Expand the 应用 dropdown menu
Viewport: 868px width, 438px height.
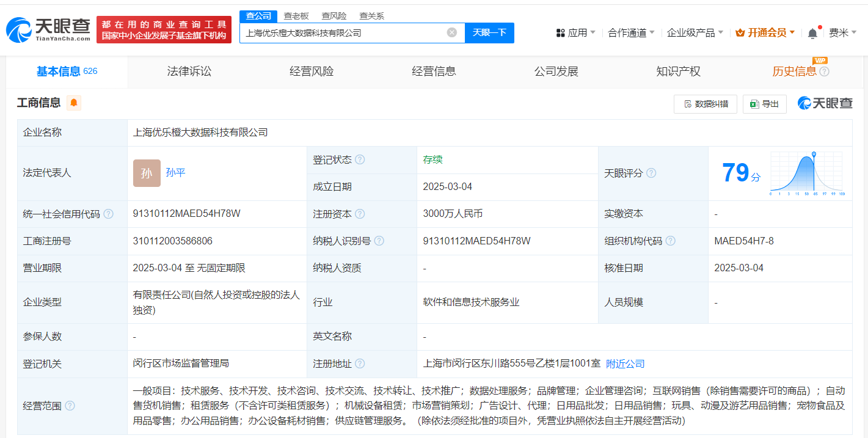point(575,33)
